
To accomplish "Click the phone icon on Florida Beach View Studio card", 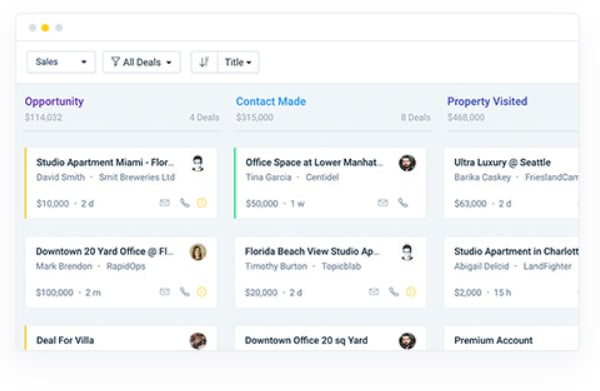I will [394, 292].
